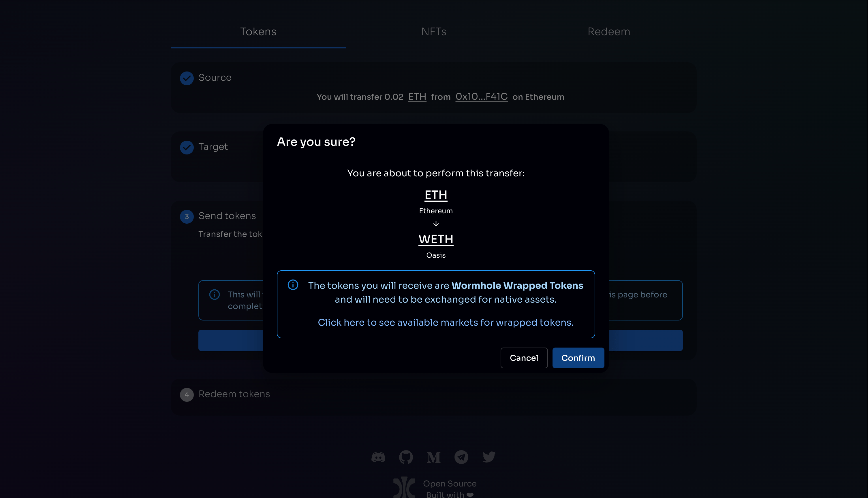Confirm the transfer in the dialog
The height and width of the screenshot is (498, 868).
[578, 358]
